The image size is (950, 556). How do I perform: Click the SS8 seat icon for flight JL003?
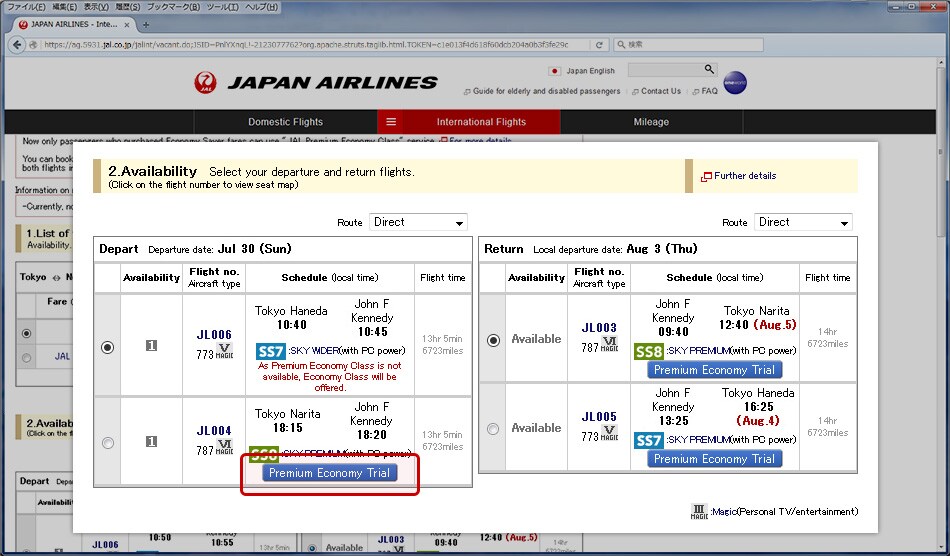(647, 351)
